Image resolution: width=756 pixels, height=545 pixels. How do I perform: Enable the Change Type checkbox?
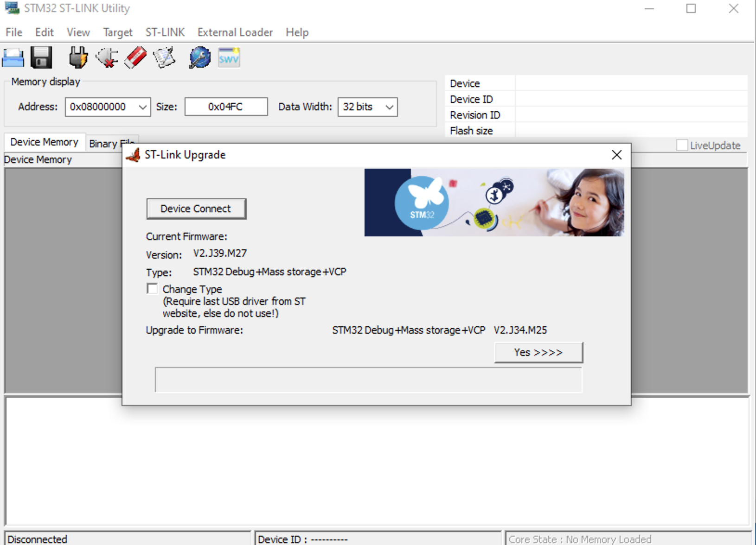pyautogui.click(x=152, y=289)
